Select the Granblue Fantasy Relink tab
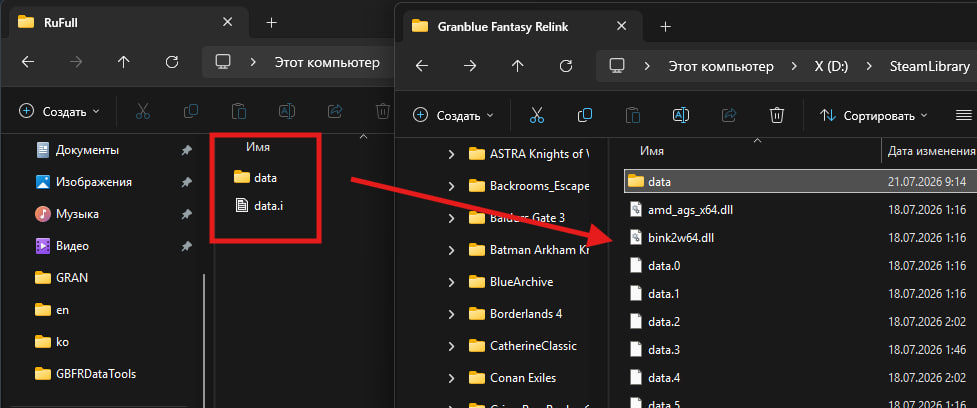The image size is (977, 408). pyautogui.click(x=520, y=26)
